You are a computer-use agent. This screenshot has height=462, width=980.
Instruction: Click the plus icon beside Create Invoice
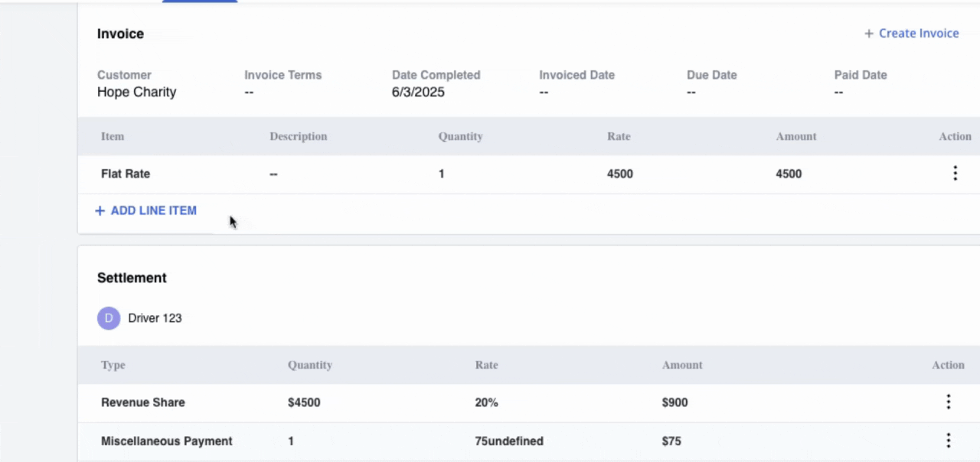(x=869, y=34)
